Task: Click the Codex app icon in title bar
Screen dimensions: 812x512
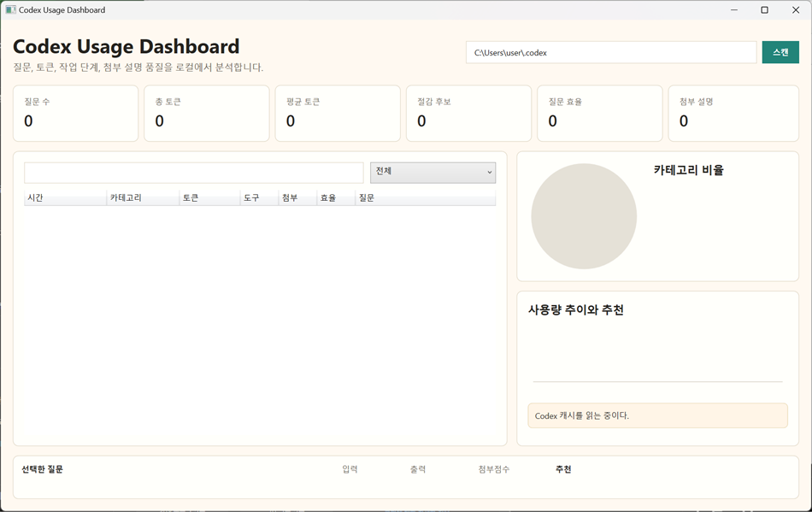Action: point(10,10)
